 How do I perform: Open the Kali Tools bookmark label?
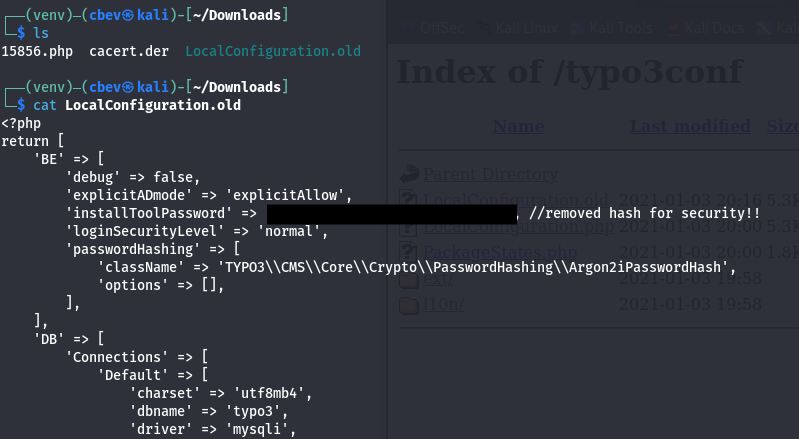coord(616,29)
